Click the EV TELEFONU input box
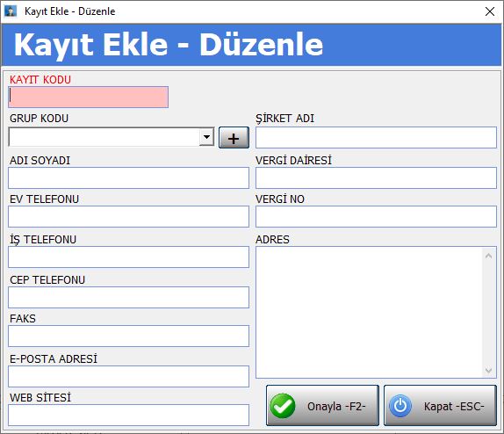 [x=128, y=216]
